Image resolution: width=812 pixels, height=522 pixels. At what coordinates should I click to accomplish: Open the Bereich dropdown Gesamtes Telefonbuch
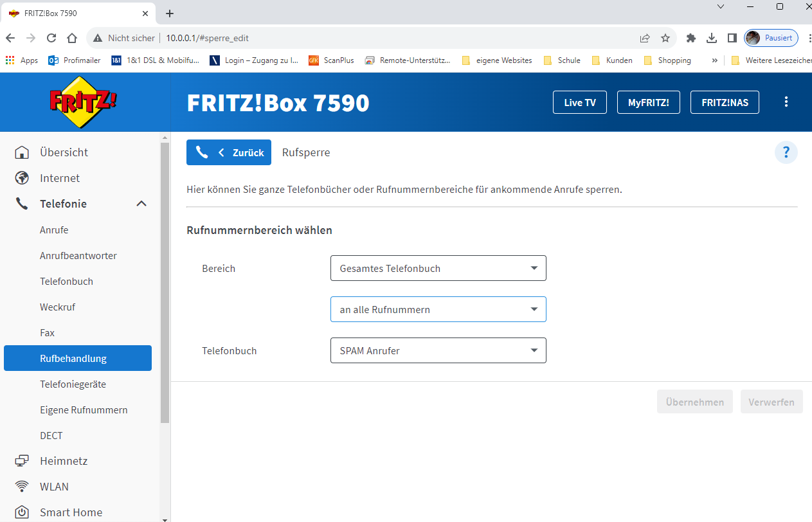tap(438, 269)
